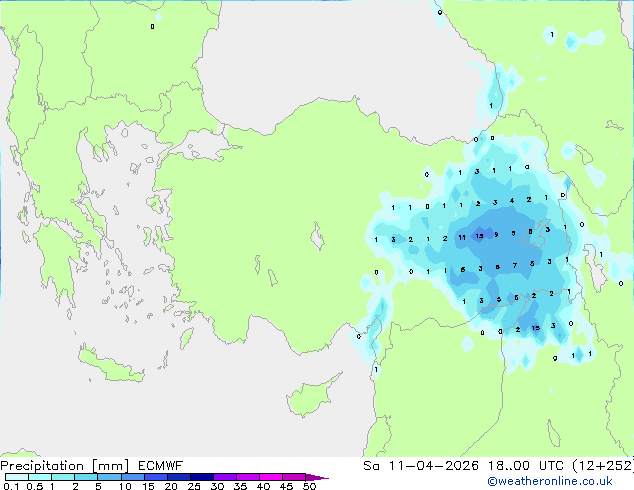Click the legend scale label '0.1'
The height and width of the screenshot is (490, 634).
pos(11,486)
